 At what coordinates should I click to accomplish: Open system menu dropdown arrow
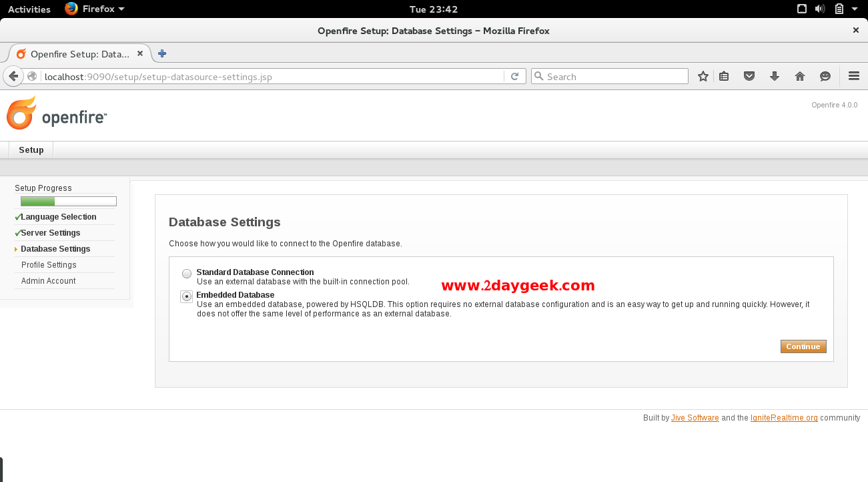[x=855, y=9]
